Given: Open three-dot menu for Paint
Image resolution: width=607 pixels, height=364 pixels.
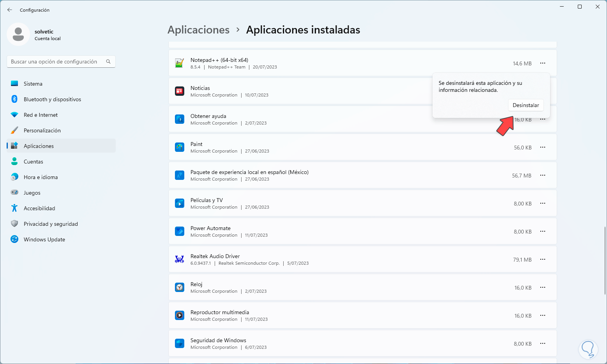Looking at the screenshot, I should 543,147.
